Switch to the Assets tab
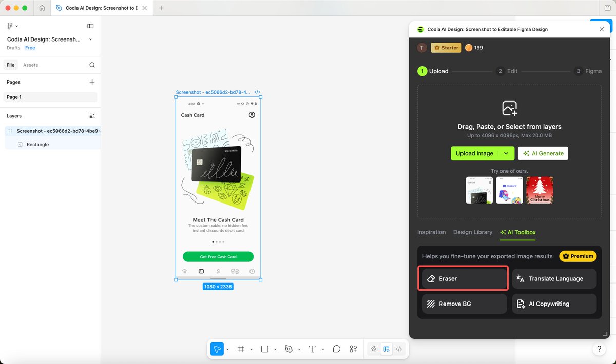Viewport: 616px width, 364px height. click(x=30, y=65)
